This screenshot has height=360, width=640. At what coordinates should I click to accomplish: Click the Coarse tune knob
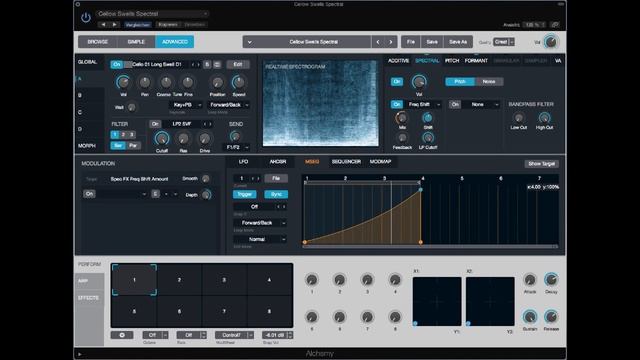[166, 82]
